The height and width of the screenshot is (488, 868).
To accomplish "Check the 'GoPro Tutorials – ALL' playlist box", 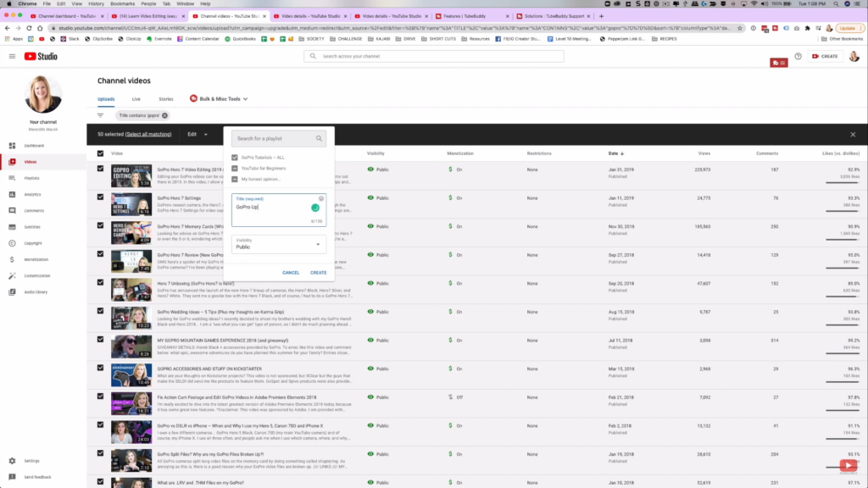I will 235,158.
